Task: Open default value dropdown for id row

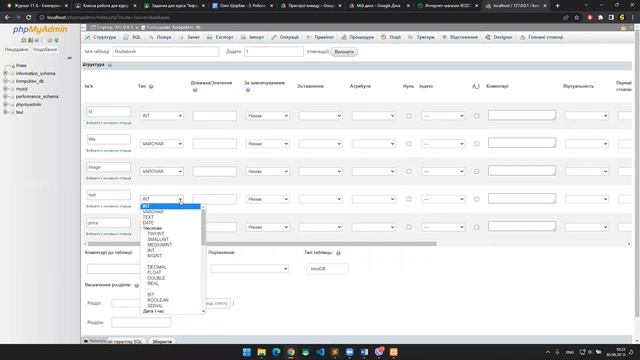Action: 268,116
